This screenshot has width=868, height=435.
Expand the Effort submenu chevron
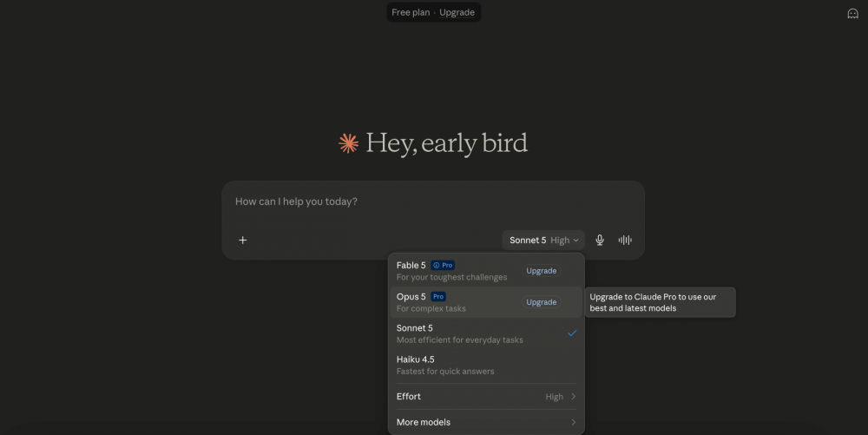pos(574,396)
